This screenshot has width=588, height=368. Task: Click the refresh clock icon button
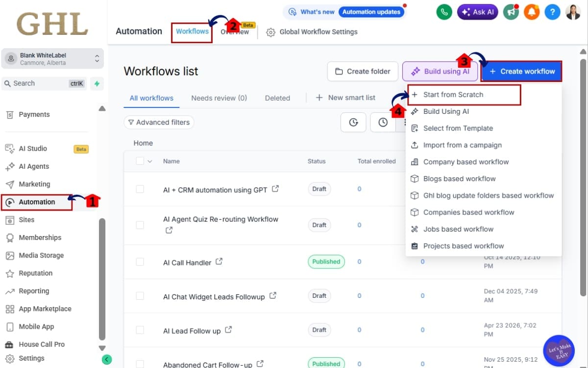[353, 122]
